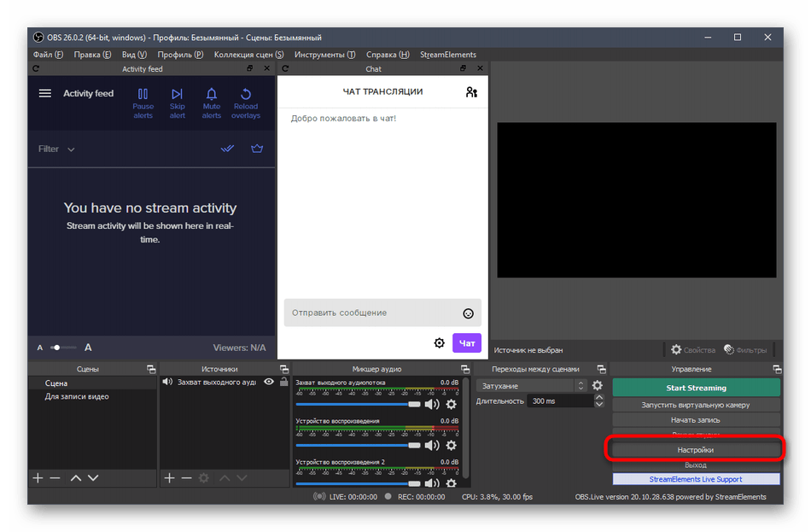The image size is (811, 532).
Task: Open the Activity feed hamburger menu
Action: 45,93
